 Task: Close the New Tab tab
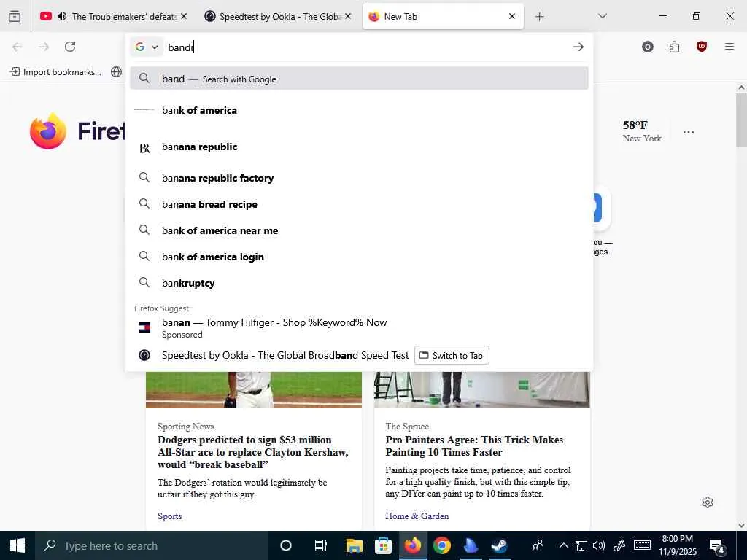pyautogui.click(x=512, y=16)
